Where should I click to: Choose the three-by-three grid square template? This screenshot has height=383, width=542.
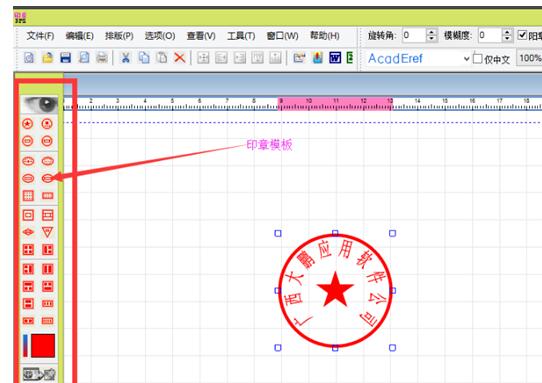(28, 196)
